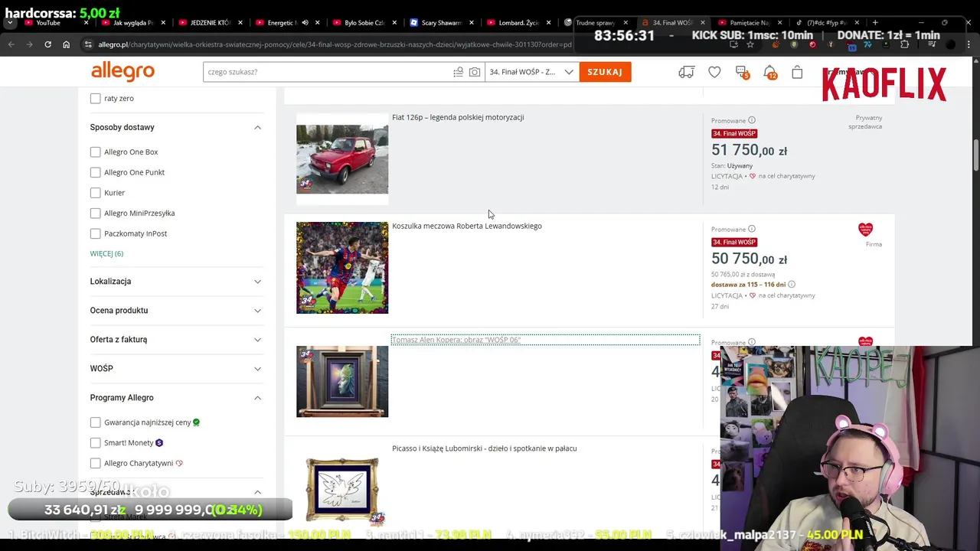Screen dimensions: 980x551
Task: Open messages chat icon with badge 5
Action: (x=742, y=72)
